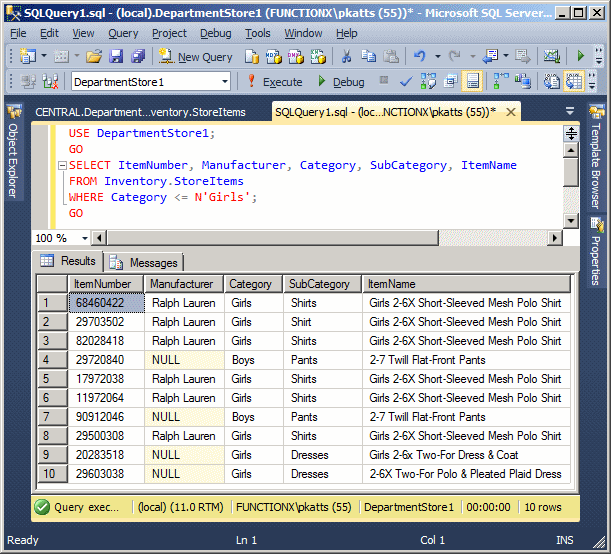Click the Open File folder icon
The image size is (611, 554).
94,56
